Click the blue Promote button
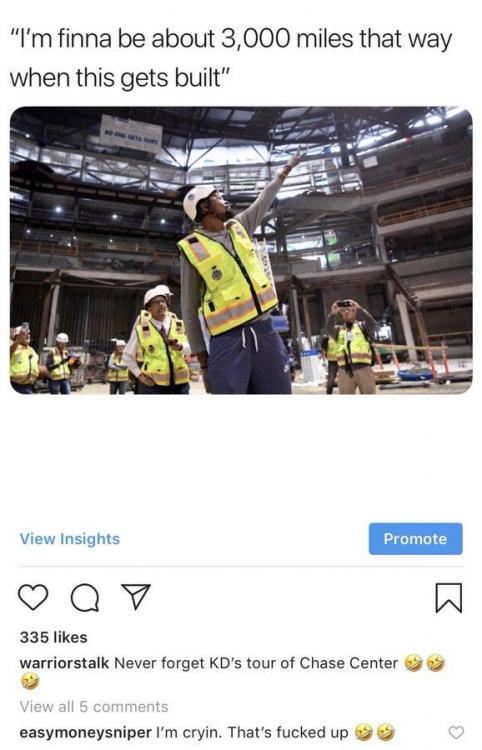 coord(416,539)
